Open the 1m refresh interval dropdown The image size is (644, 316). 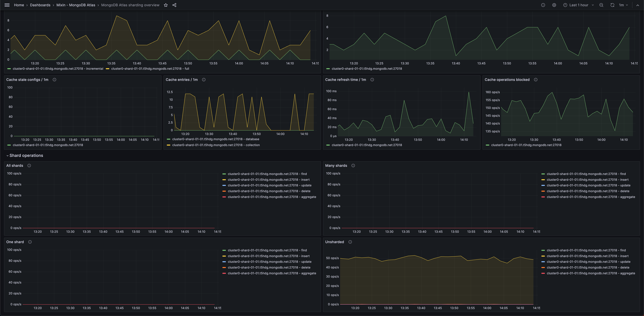(x=623, y=5)
